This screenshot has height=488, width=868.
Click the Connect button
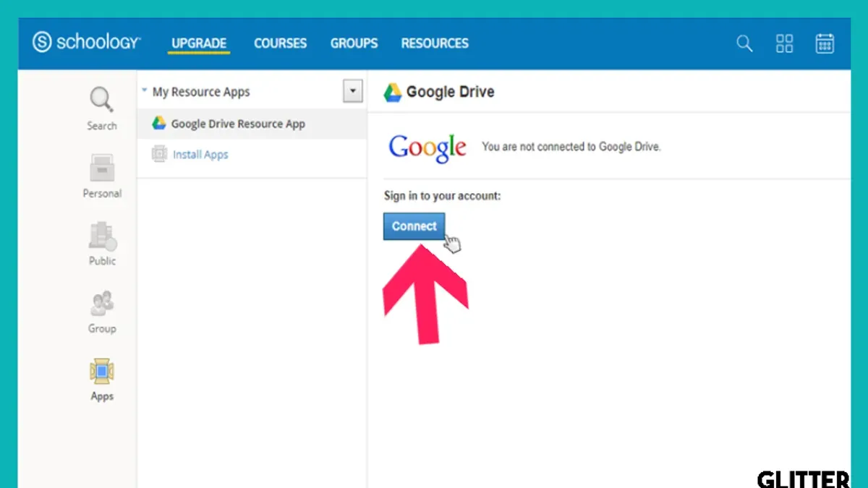coord(414,226)
